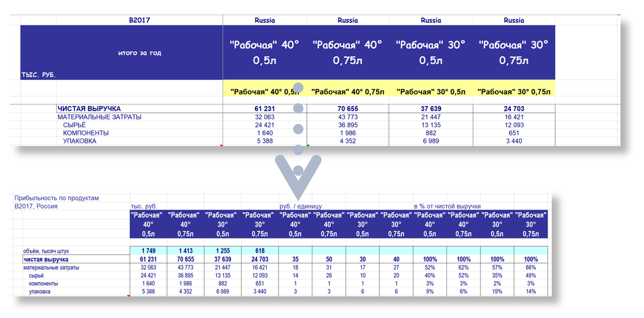Click the 'КОМПОНЕНТЫ' row label in upper table

tap(86, 133)
